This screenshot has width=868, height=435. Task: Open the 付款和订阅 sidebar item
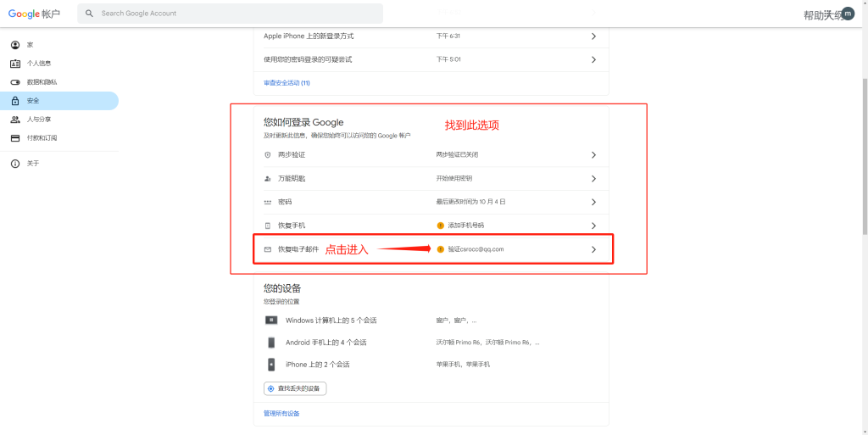(59, 138)
